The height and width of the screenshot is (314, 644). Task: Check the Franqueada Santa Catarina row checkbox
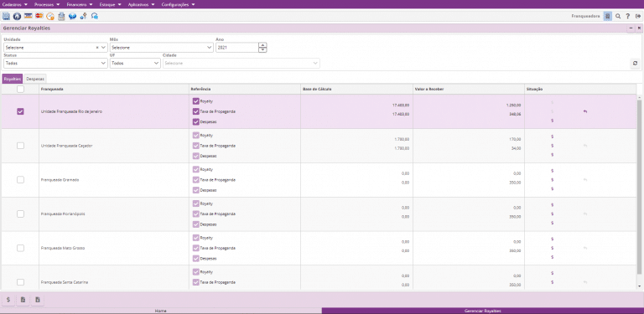click(x=20, y=282)
